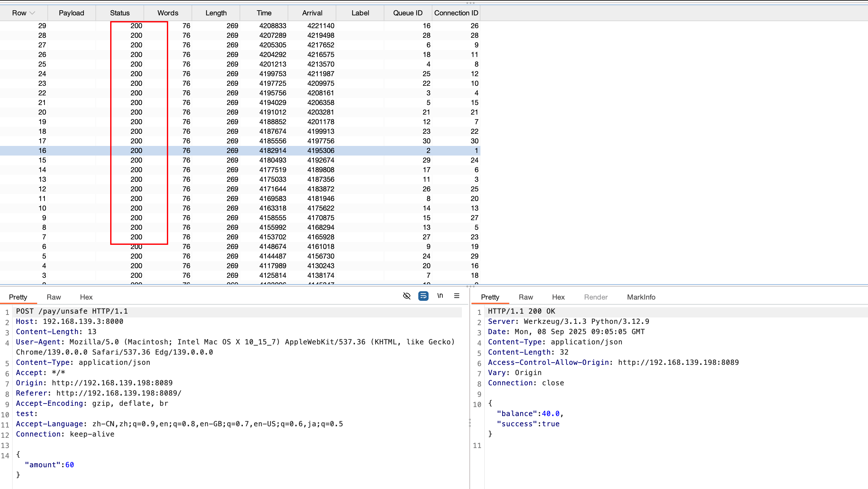The height and width of the screenshot is (489, 868).
Task: Click the POST /pay/unsafe request line
Action: point(72,311)
